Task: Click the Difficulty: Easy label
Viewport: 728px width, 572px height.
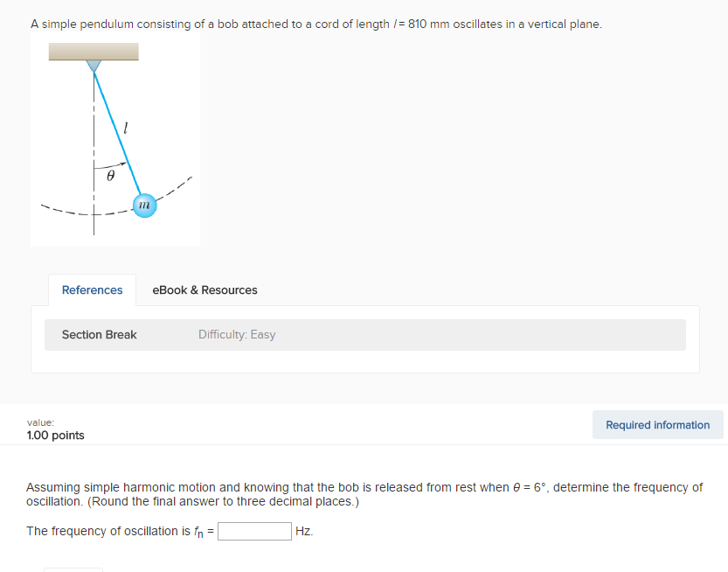Action: coord(236,334)
